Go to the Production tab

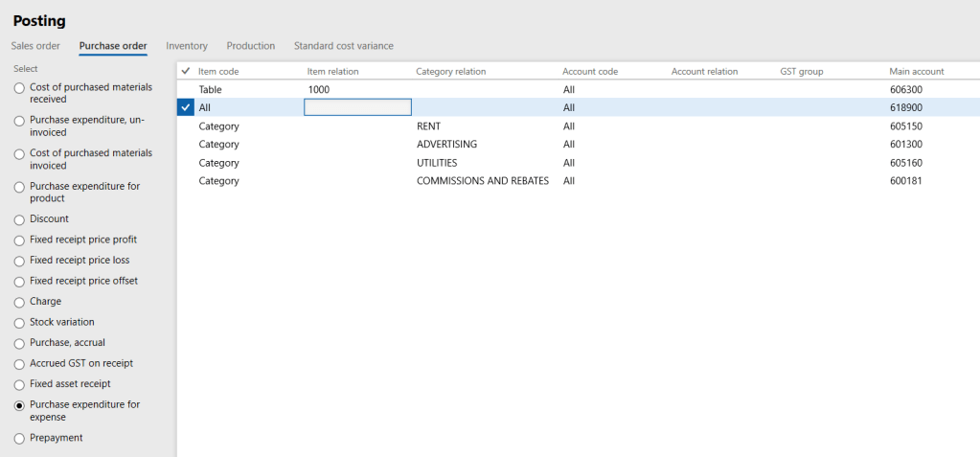coord(250,46)
